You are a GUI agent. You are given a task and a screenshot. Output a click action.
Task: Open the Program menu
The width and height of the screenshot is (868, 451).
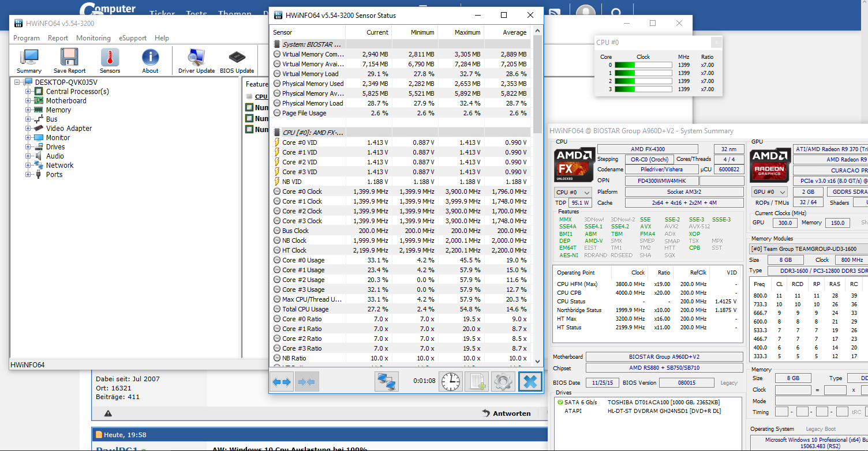(x=27, y=38)
